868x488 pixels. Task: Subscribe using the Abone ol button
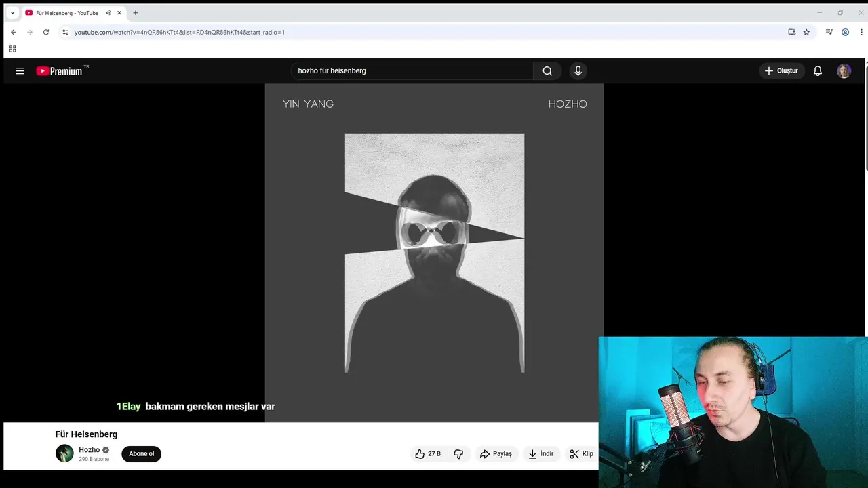tap(142, 454)
